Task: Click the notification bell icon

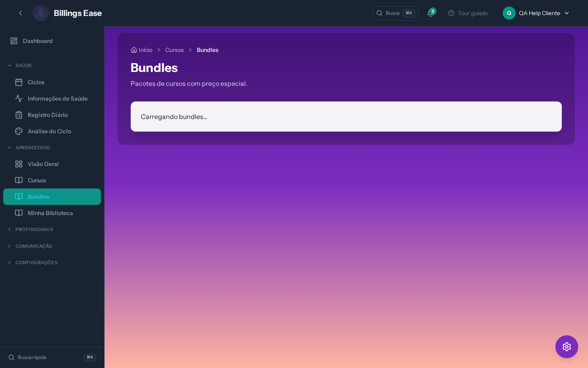Action: pos(430,13)
